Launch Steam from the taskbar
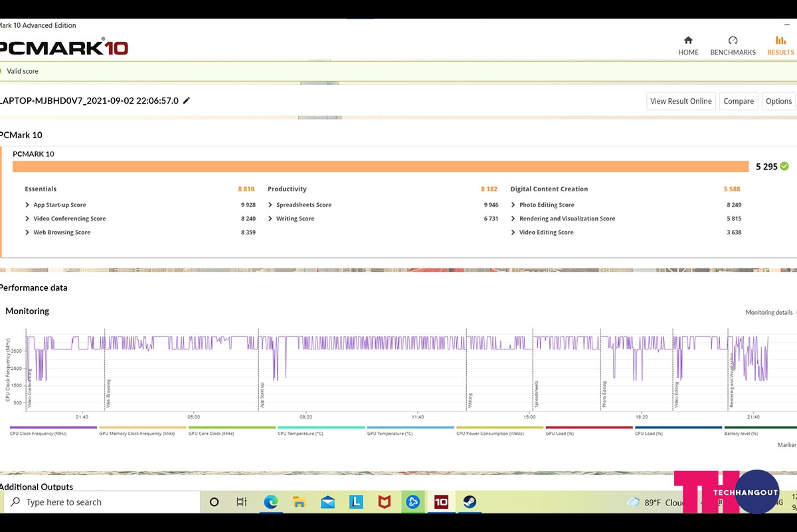 (x=469, y=502)
